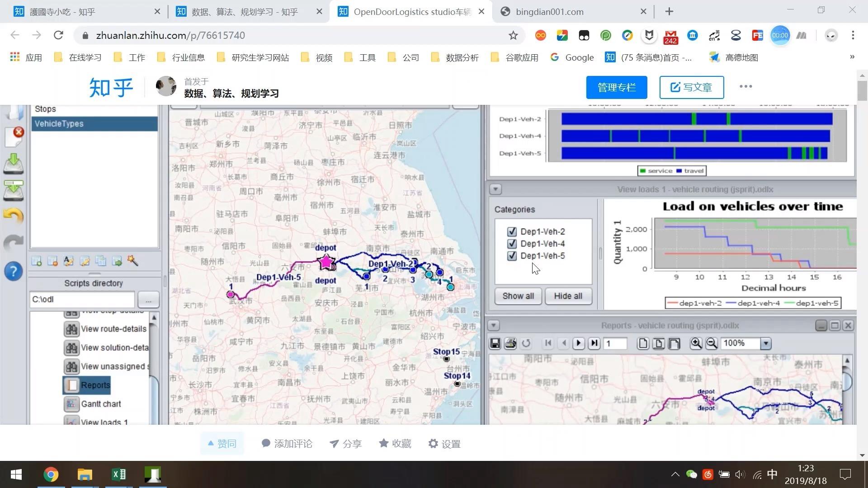Undo the last action in the left sidebar
Screen dimensions: 868x488
(x=14, y=216)
